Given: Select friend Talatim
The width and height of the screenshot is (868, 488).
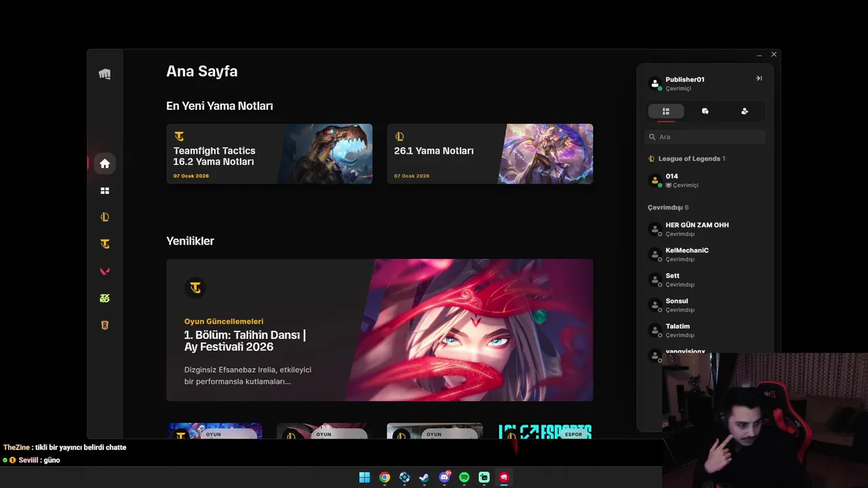Looking at the screenshot, I should click(705, 330).
